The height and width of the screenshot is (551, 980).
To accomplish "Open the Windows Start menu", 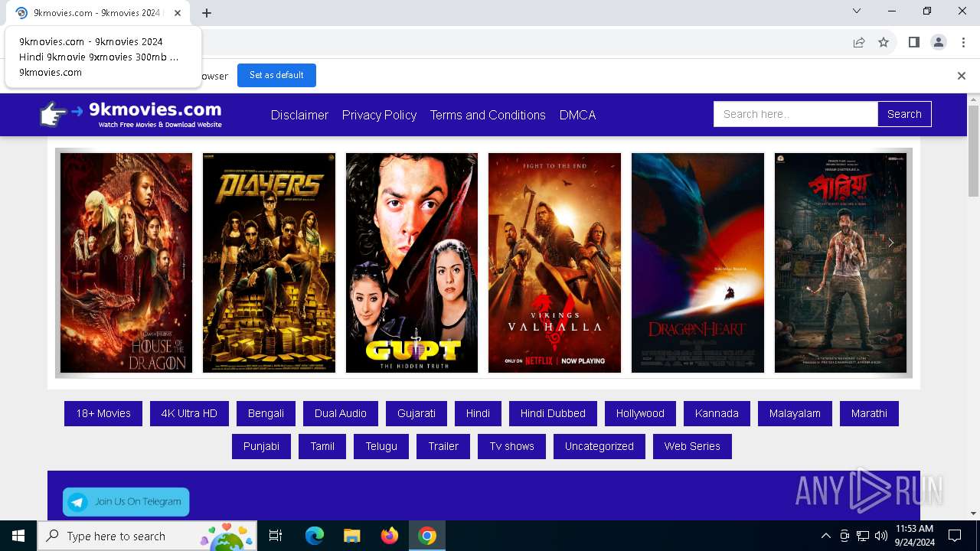I will point(18,536).
